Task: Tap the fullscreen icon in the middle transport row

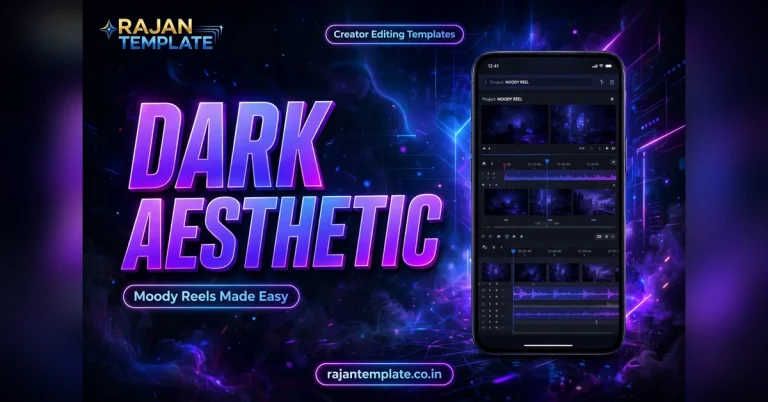Action: (507, 236)
